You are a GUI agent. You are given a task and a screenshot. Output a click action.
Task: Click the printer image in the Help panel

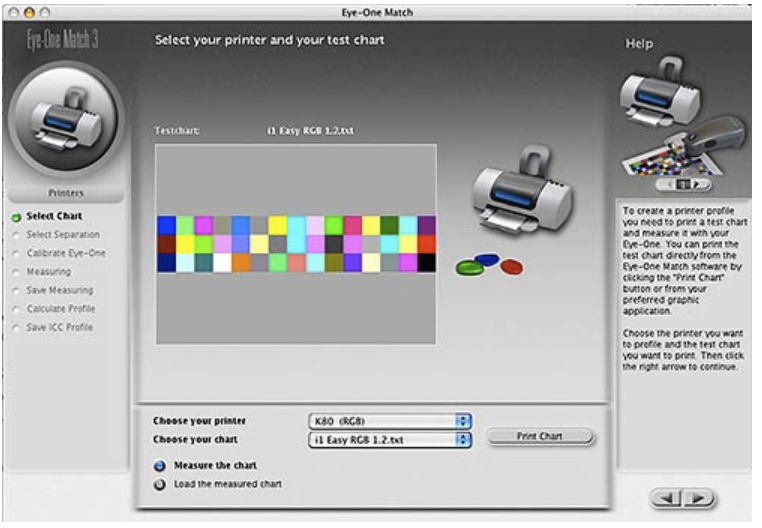click(x=660, y=92)
